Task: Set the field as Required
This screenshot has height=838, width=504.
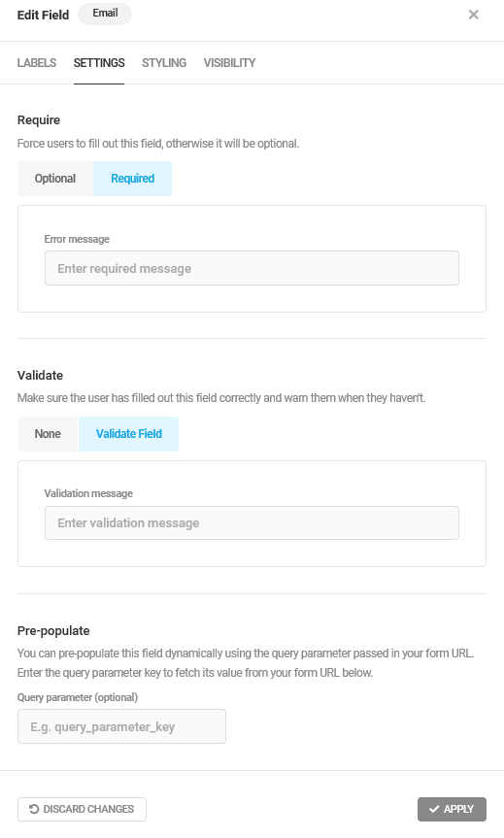Action: pyautogui.click(x=132, y=179)
